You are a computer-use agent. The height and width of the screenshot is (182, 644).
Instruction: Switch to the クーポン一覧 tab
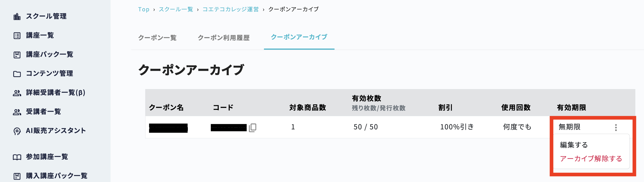(158, 38)
